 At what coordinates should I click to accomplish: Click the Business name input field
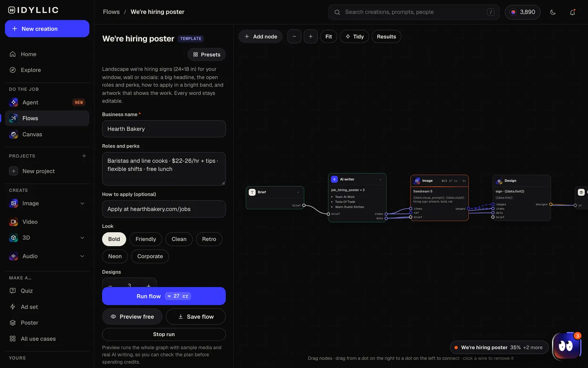coord(164,129)
